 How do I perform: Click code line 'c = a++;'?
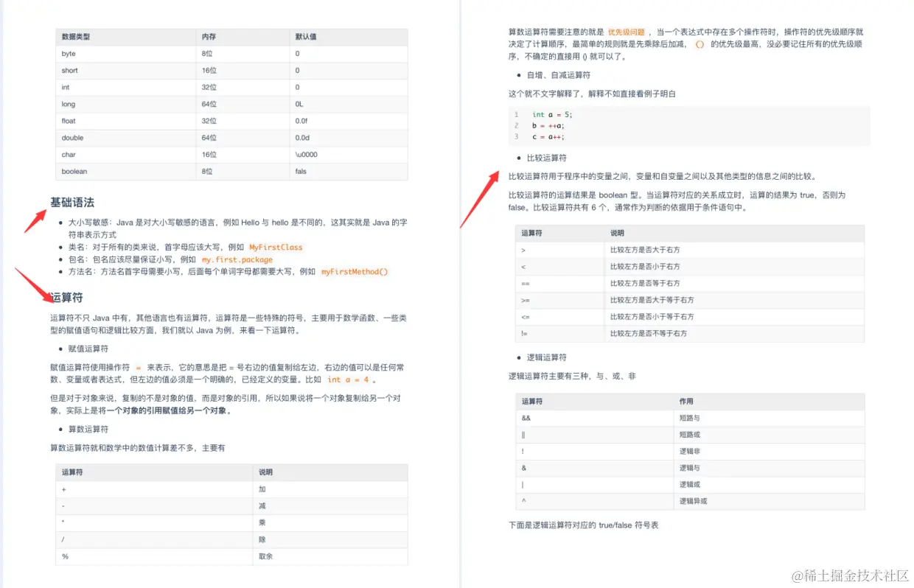(x=548, y=136)
